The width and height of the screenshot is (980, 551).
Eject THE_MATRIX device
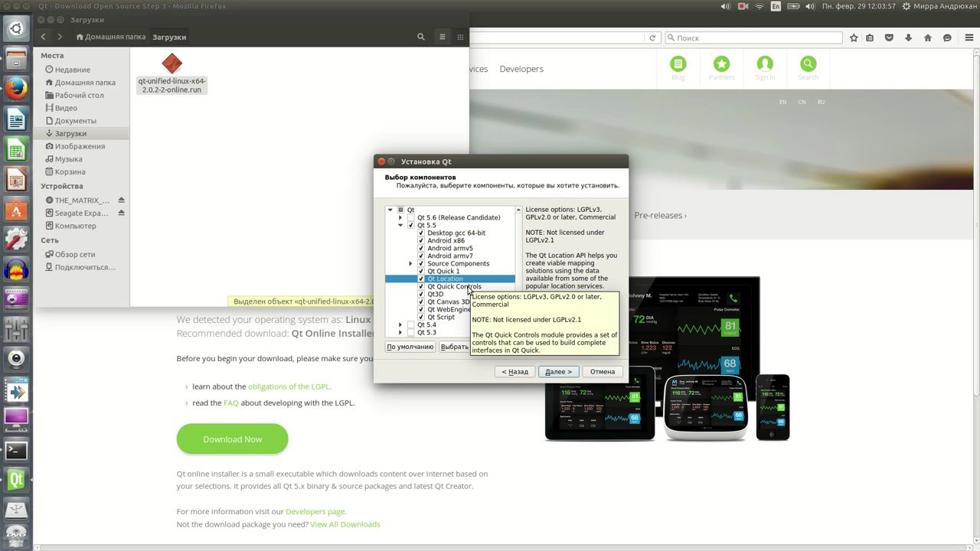pos(121,200)
